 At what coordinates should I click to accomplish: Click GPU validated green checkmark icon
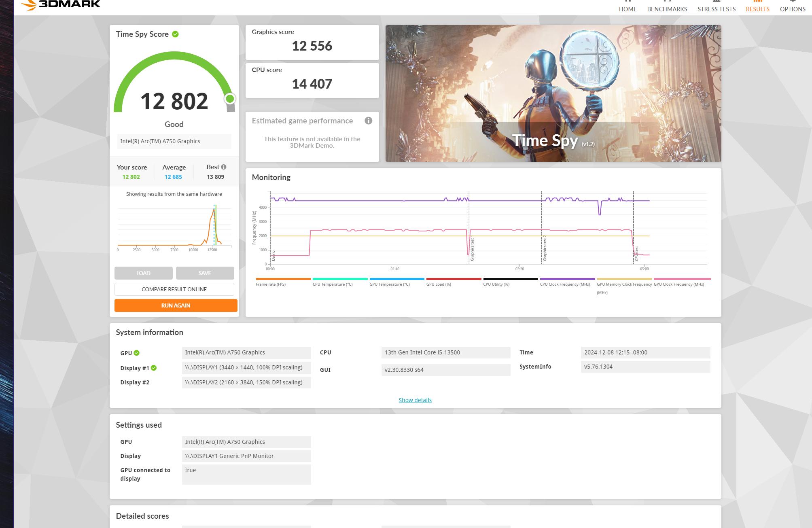coord(137,353)
